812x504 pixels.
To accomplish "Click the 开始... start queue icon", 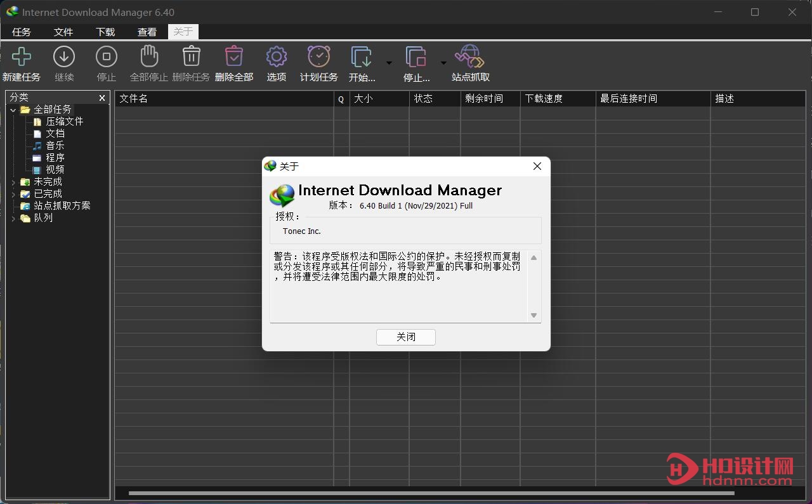I will pos(362,56).
